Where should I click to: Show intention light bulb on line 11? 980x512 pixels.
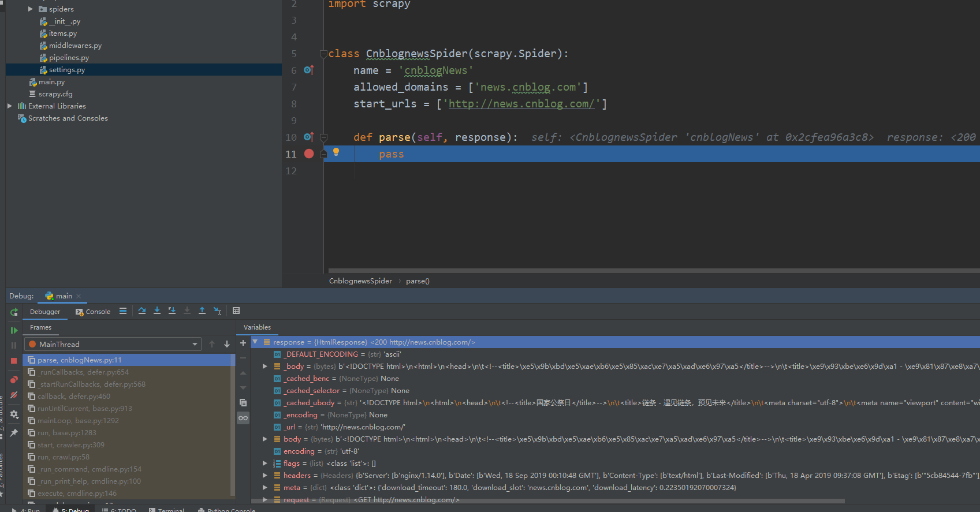tap(336, 152)
